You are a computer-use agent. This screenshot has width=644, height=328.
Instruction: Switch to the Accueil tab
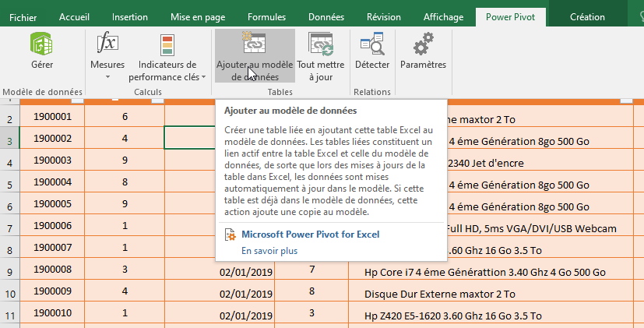pyautogui.click(x=74, y=17)
